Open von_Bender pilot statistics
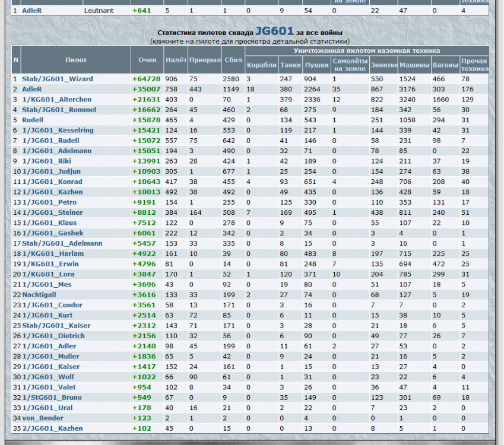 [x=43, y=418]
